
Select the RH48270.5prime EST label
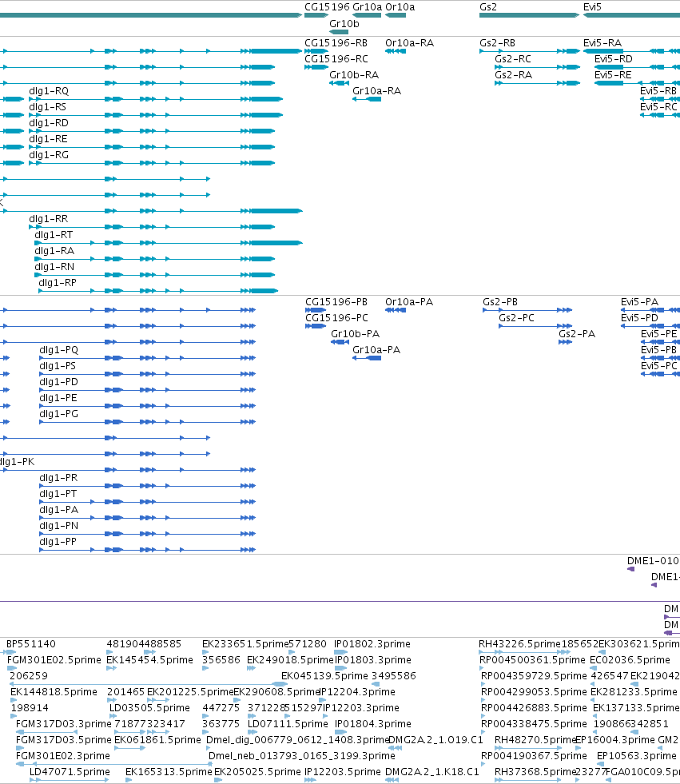(x=535, y=740)
